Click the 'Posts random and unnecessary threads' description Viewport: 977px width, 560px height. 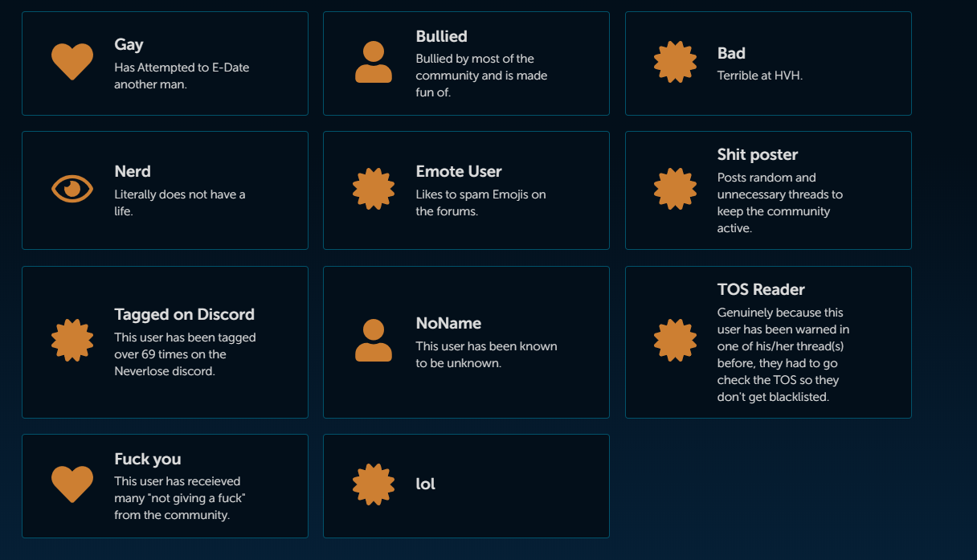coord(780,202)
